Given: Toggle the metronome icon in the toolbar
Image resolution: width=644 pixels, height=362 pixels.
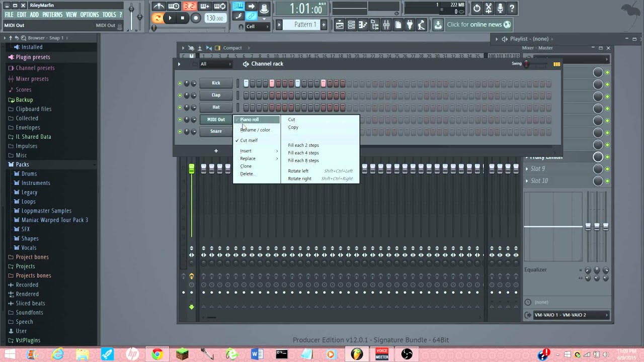Looking at the screenshot, I should click(x=158, y=6).
